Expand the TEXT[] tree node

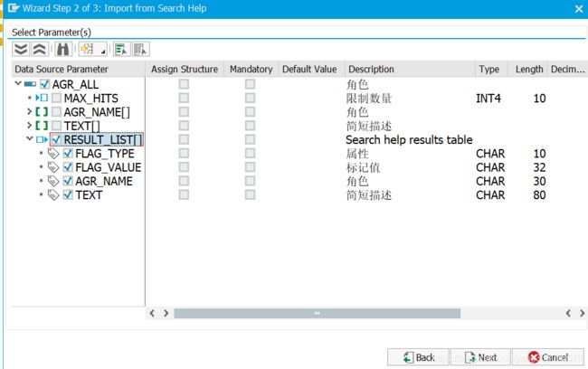[x=29, y=125]
